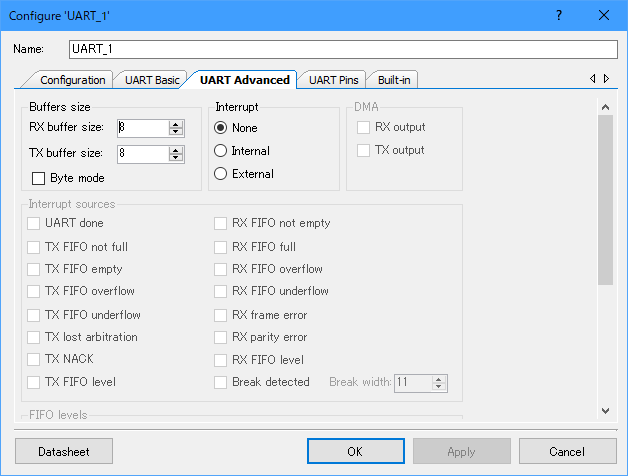The width and height of the screenshot is (628, 476).
Task: Enable Byte mode checkbox
Action: 39,178
